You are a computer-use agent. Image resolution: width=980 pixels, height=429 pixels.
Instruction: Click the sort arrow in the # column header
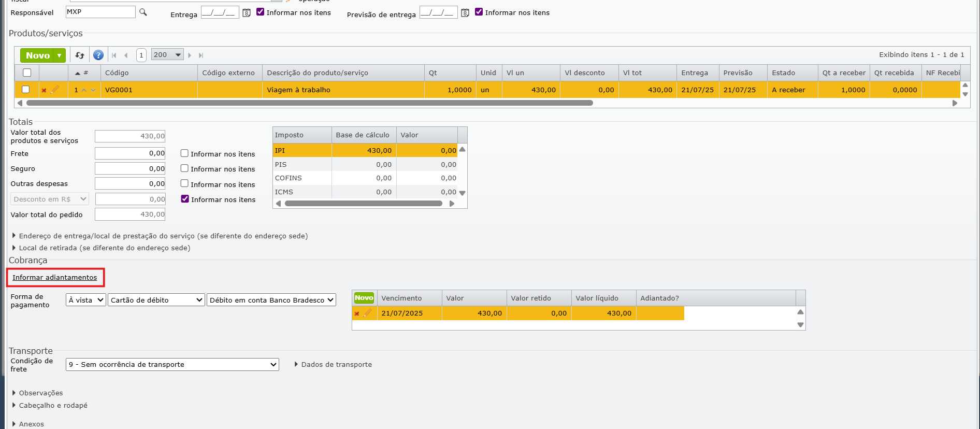click(x=78, y=73)
